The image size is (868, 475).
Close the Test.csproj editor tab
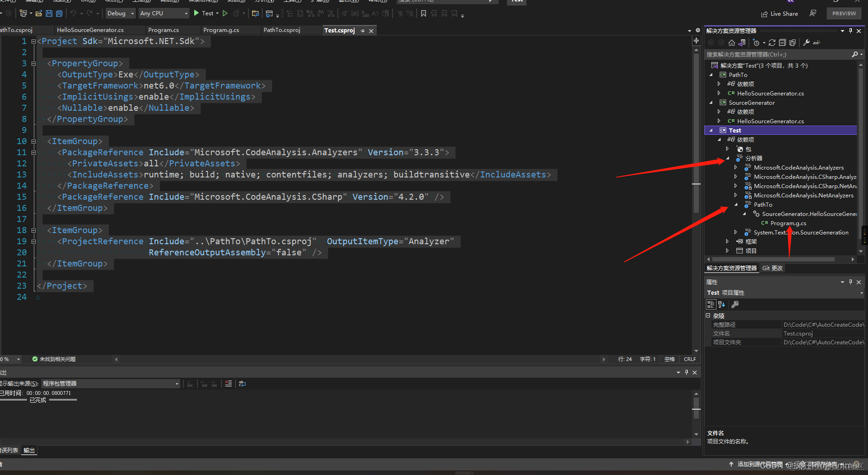click(371, 31)
